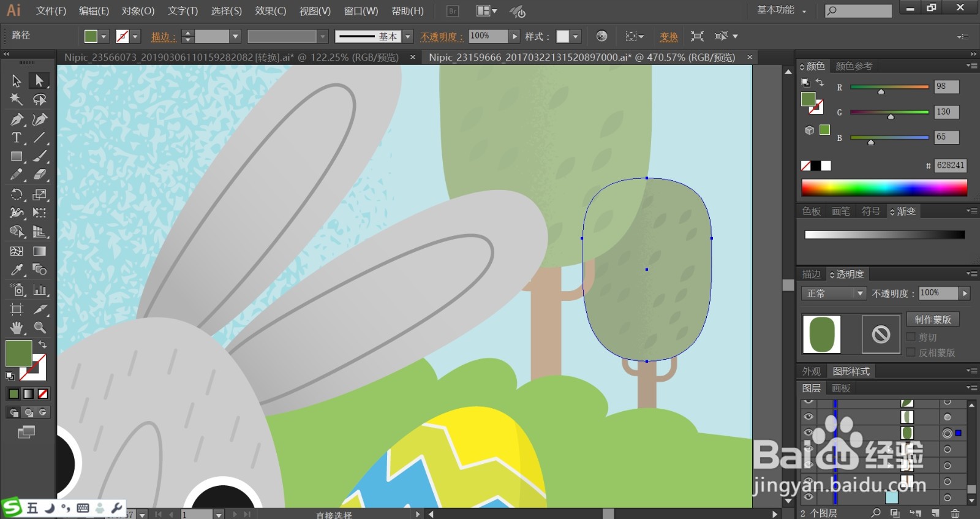Click the 变换 transform link
Image resolution: width=980 pixels, height=519 pixels.
[669, 37]
